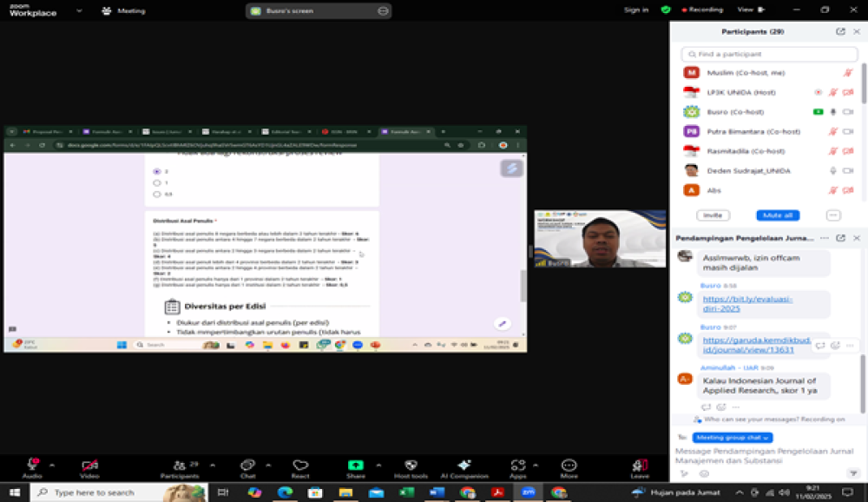Open the garuda.kemdikbud journal link
Screen dimensions: 868x502
click(756, 345)
